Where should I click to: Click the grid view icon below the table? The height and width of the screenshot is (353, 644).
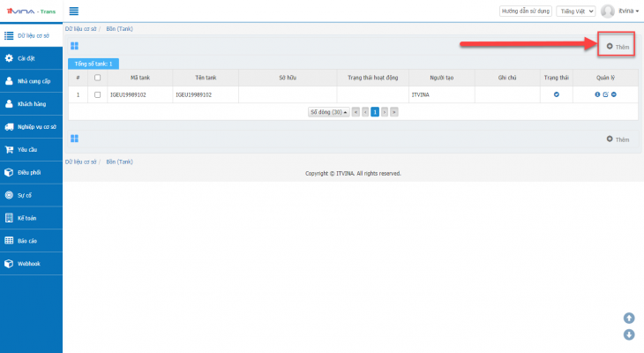(75, 139)
